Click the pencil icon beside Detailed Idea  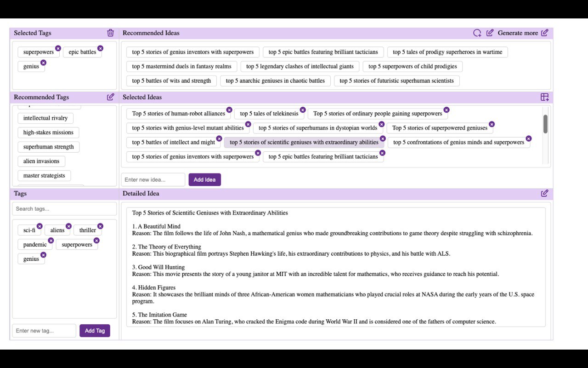coord(544,193)
